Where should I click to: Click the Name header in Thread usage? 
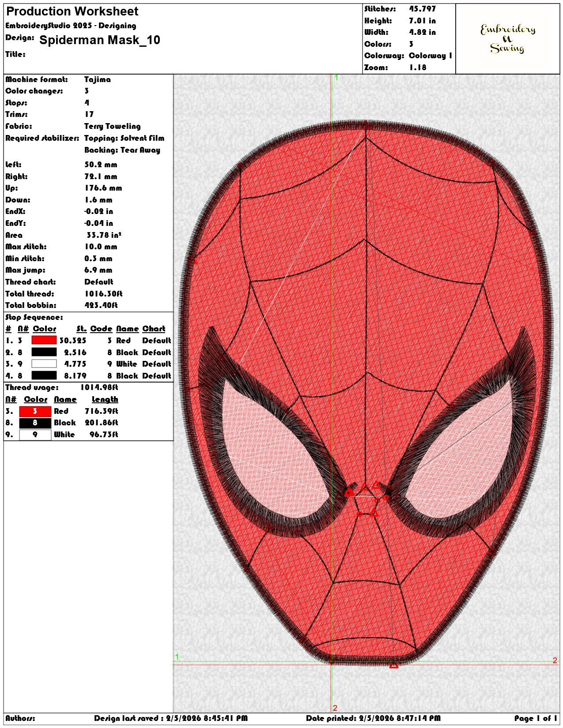[65, 399]
